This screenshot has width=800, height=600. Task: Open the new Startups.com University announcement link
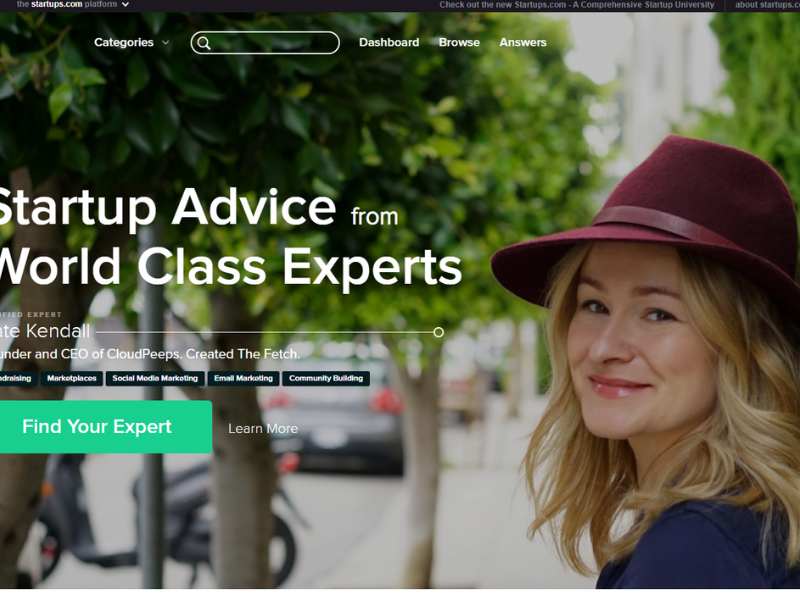coord(577,5)
